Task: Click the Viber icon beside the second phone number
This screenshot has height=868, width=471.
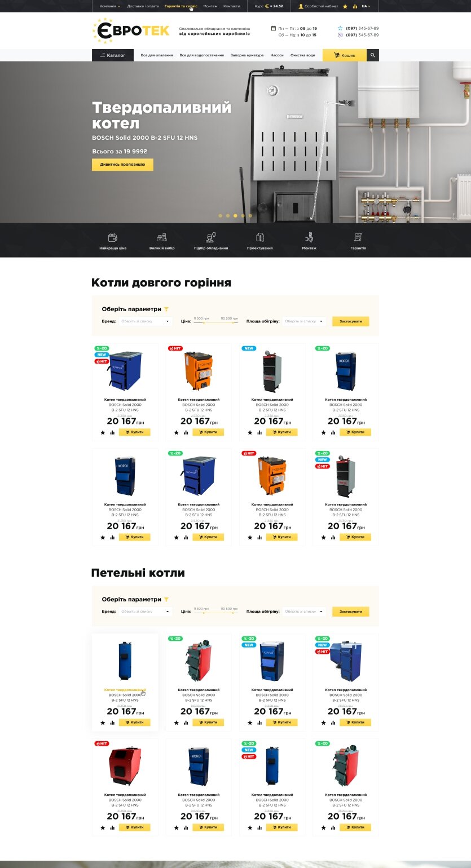Action: coord(340,35)
